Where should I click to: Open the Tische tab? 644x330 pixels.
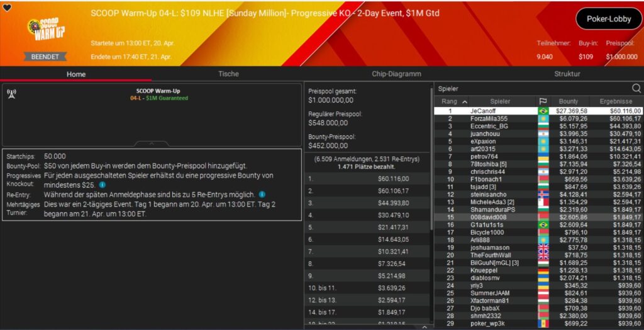[228, 74]
